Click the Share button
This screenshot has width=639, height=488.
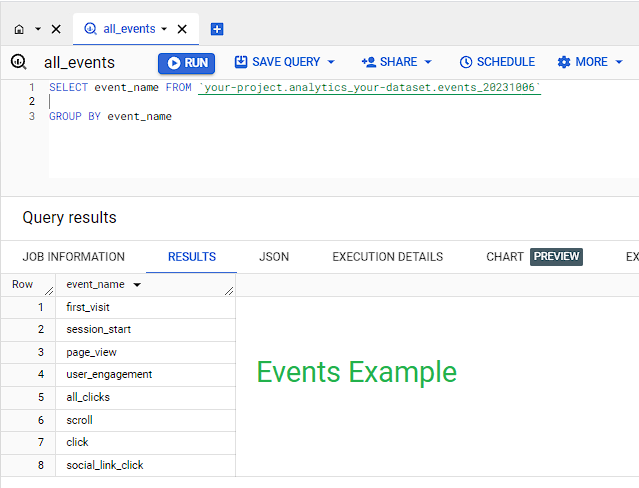tap(389, 62)
